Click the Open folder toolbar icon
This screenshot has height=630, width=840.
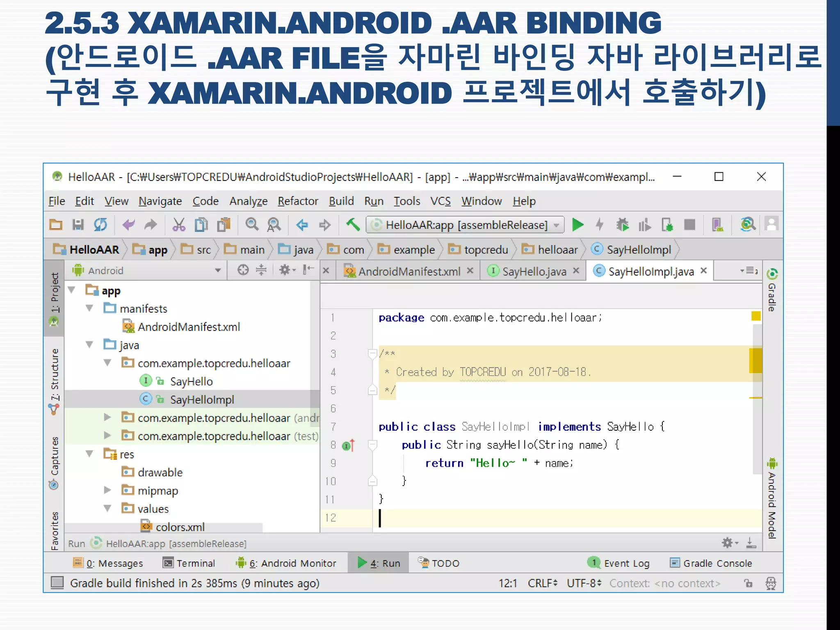(x=56, y=225)
